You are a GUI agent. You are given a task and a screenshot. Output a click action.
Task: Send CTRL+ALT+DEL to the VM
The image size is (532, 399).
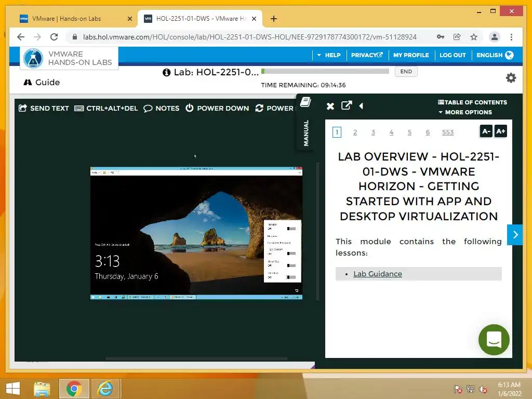coord(106,108)
